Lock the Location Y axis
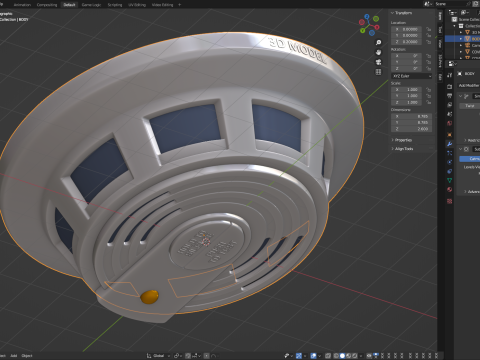This screenshot has width=480, height=360. click(428, 35)
